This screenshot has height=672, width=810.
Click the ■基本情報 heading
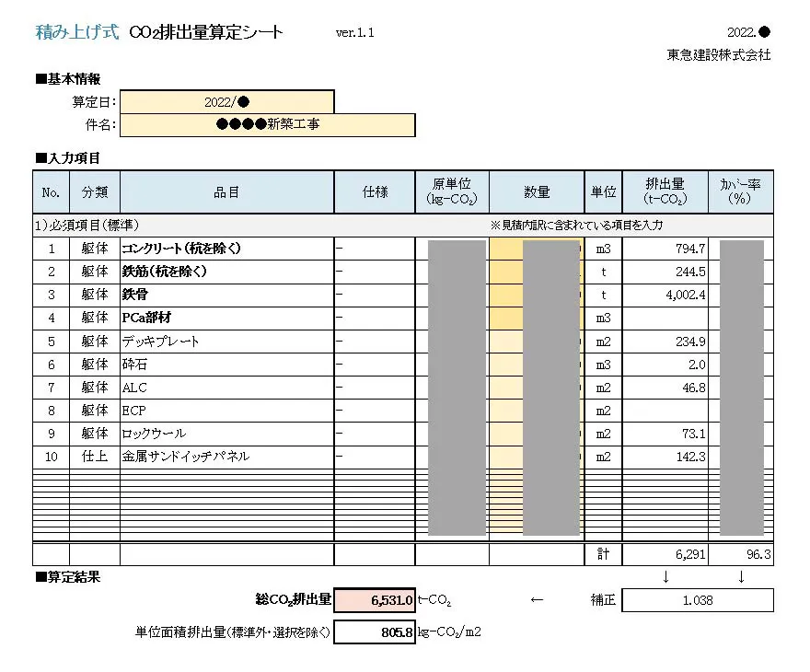pyautogui.click(x=68, y=79)
